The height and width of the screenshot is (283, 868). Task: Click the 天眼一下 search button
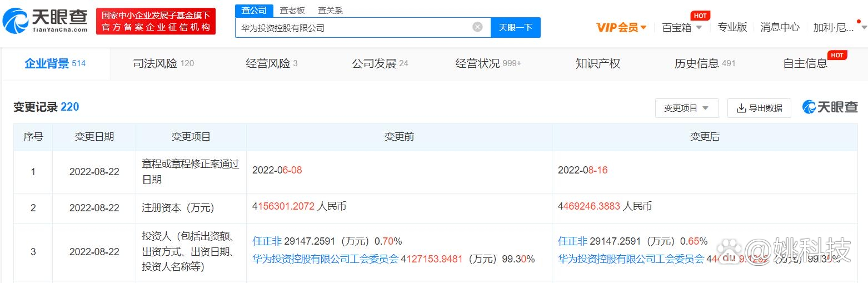516,27
